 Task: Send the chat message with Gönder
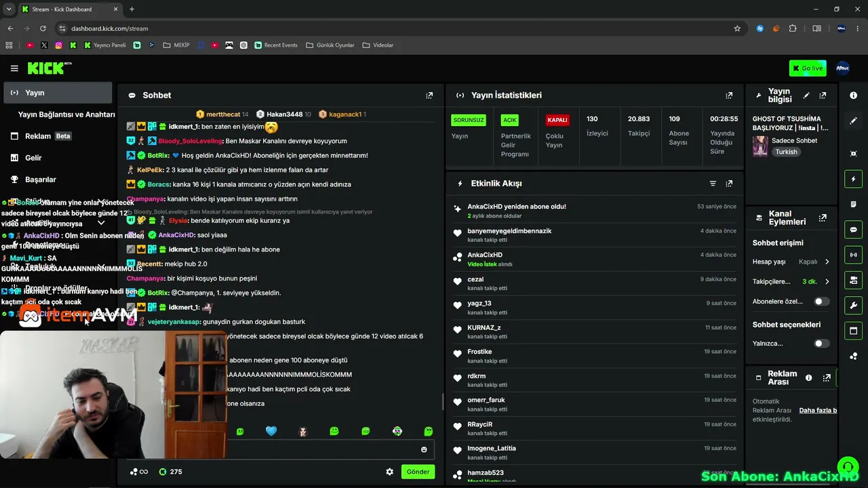pyautogui.click(x=418, y=472)
